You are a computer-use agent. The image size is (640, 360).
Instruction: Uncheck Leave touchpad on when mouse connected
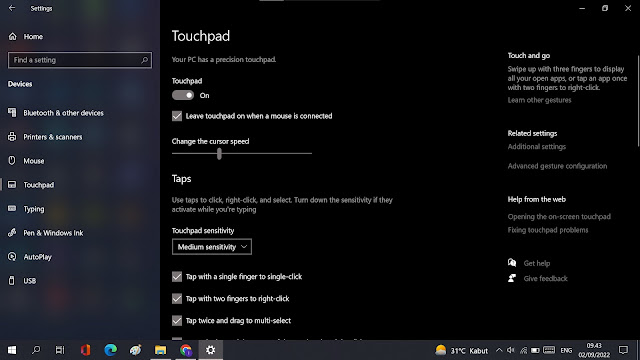point(177,116)
